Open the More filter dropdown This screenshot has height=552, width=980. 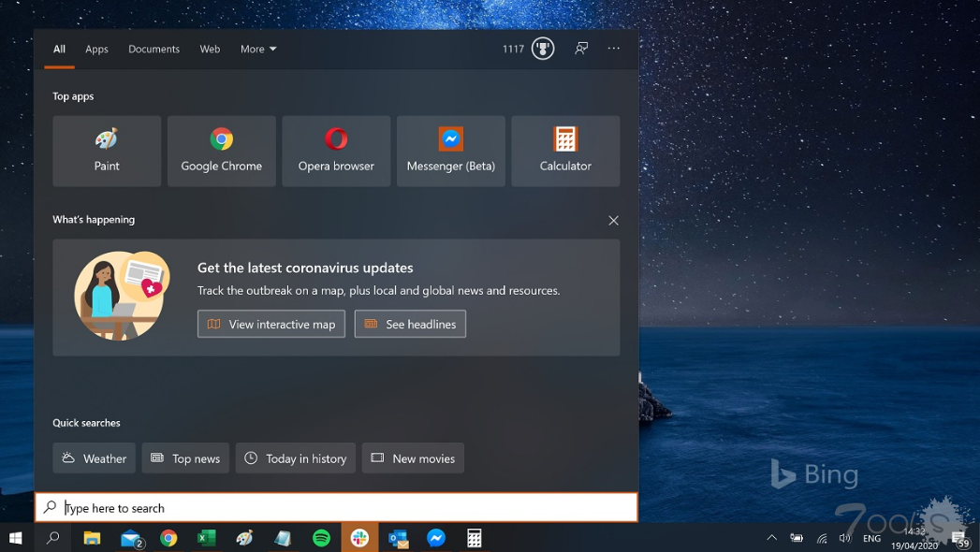(x=257, y=49)
